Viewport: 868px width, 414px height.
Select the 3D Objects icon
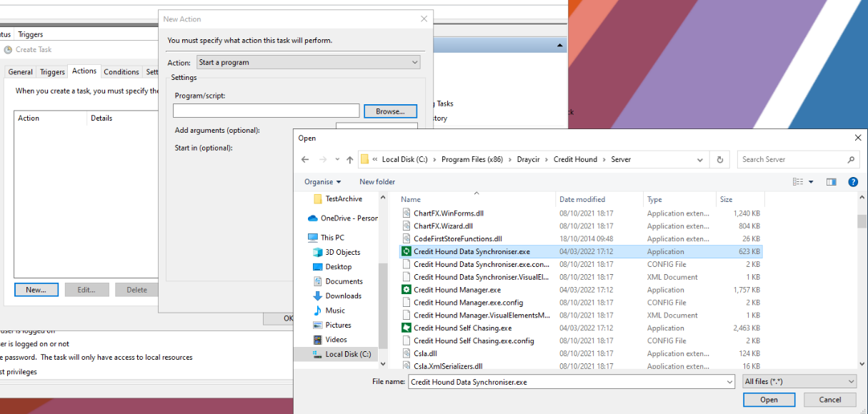click(x=318, y=252)
